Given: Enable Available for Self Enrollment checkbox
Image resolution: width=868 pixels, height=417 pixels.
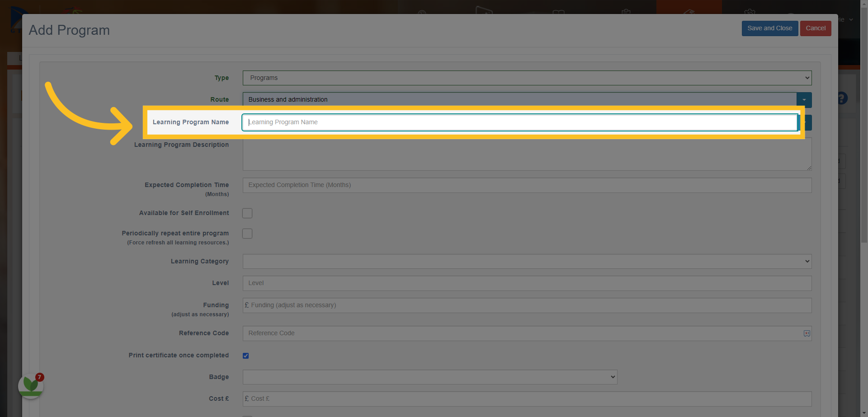Looking at the screenshot, I should (x=247, y=213).
